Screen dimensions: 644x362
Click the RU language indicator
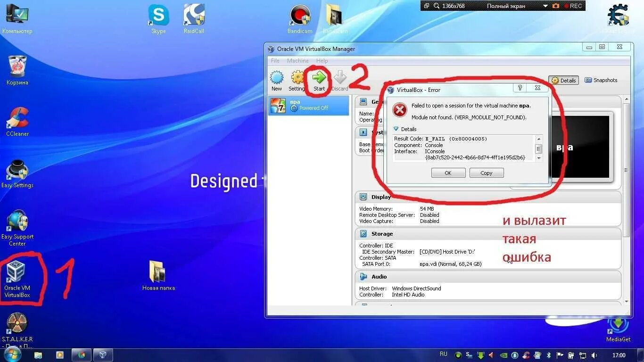click(x=443, y=354)
